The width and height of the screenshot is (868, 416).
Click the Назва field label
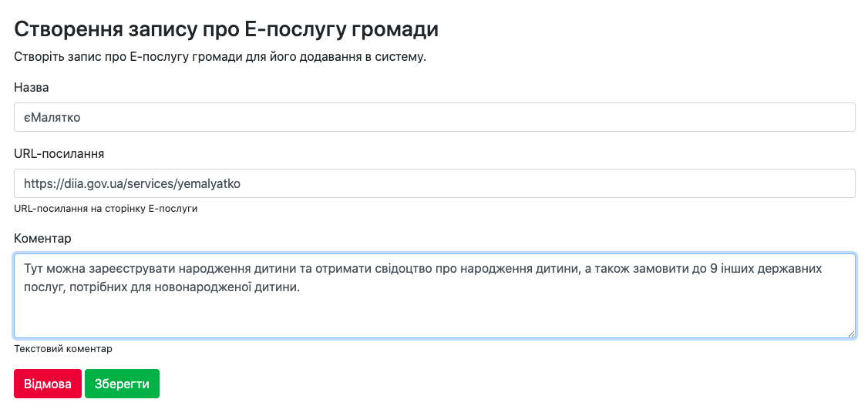click(x=32, y=87)
